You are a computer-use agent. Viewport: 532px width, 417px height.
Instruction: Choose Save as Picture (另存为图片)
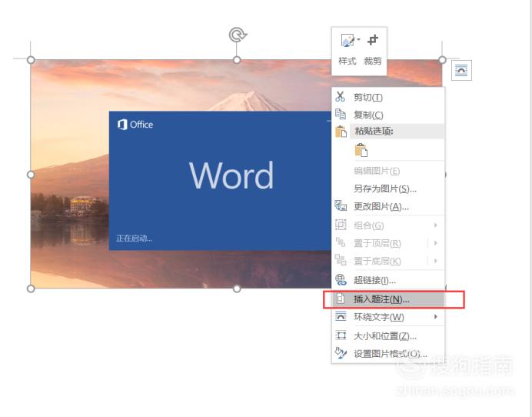[x=387, y=188]
